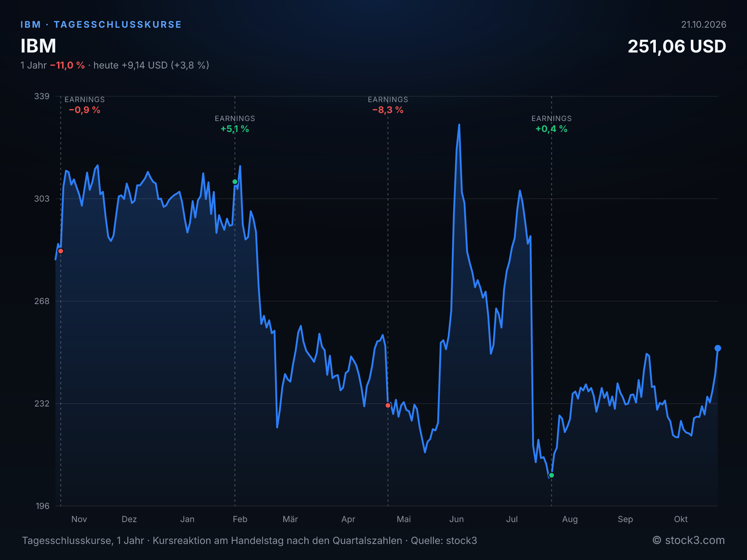The height and width of the screenshot is (560, 747).
Task: Click the Jul month label
Action: 512,519
